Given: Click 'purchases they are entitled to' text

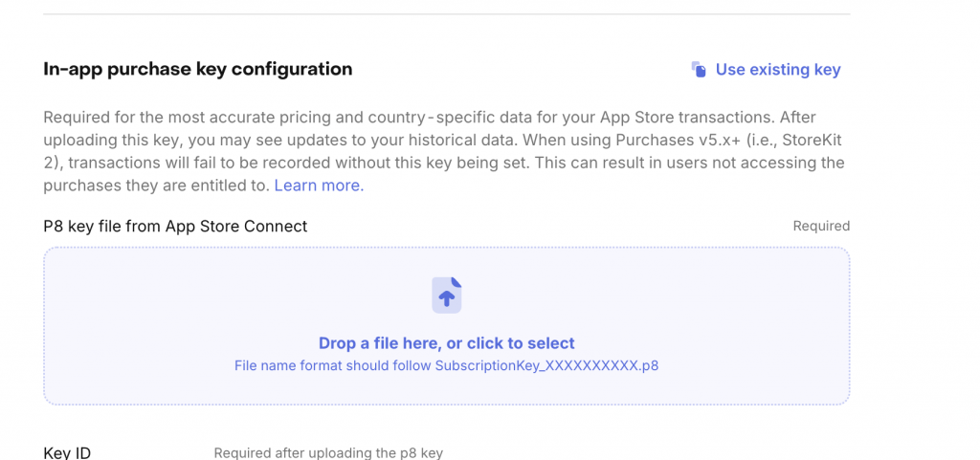Looking at the screenshot, I should 156,186.
